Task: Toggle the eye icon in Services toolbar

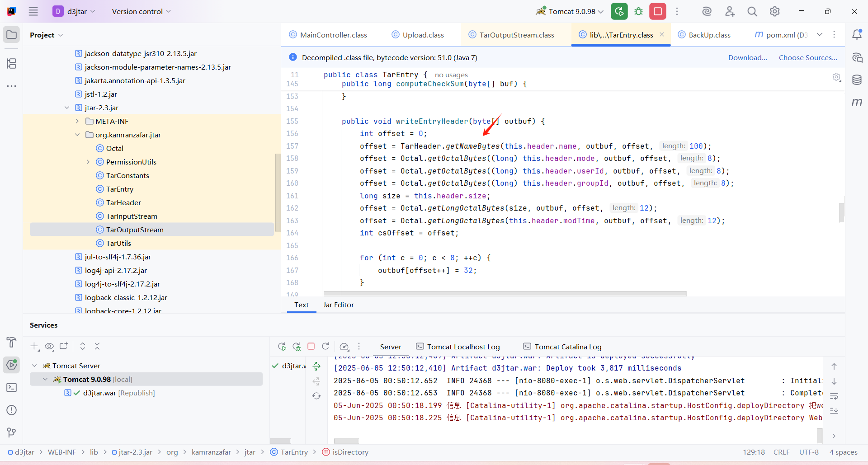Action: tap(49, 347)
